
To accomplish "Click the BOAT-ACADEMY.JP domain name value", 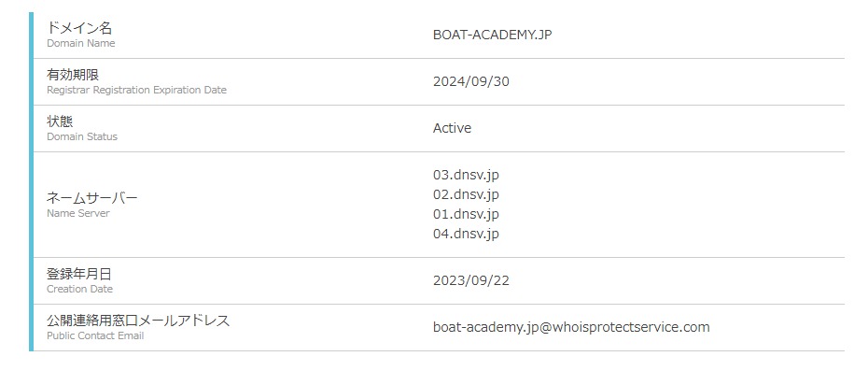I will pyautogui.click(x=498, y=35).
